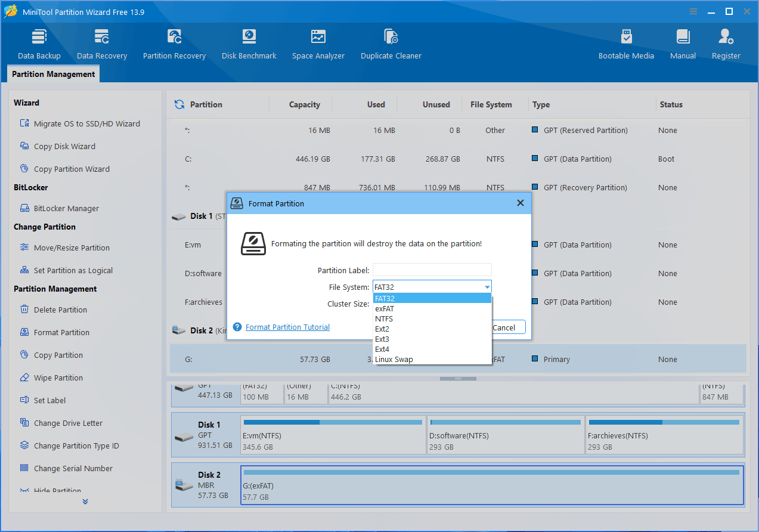Screen dimensions: 759x532
Task: Choose Change Serial Number in sidebar
Action: click(x=66, y=468)
